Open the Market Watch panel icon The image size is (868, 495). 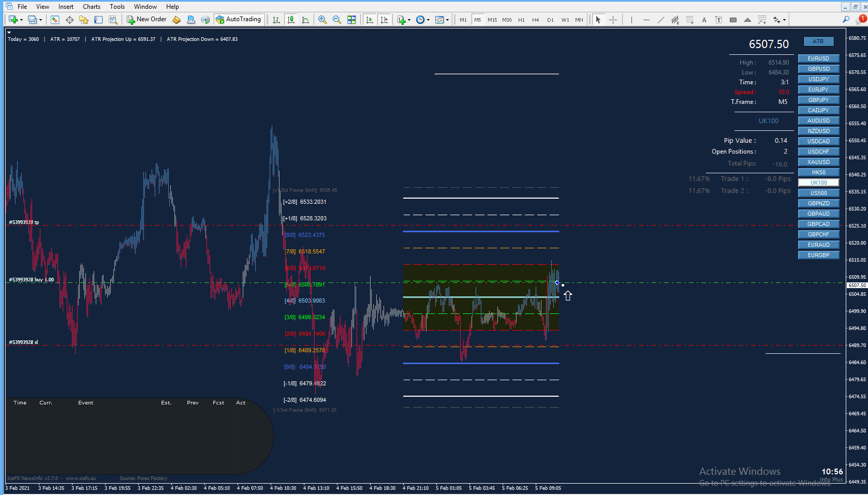pyautogui.click(x=55, y=20)
